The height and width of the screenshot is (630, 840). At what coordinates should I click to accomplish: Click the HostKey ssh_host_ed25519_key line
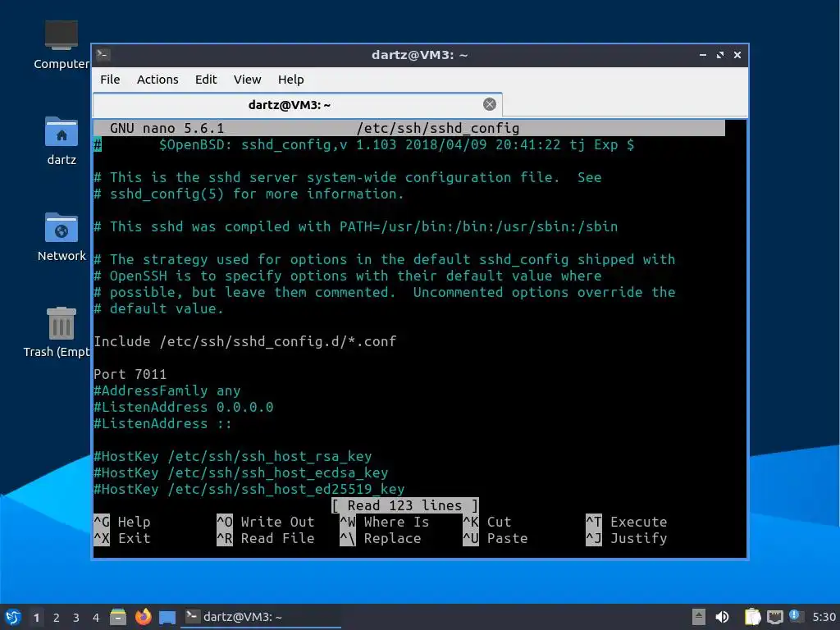pos(249,489)
